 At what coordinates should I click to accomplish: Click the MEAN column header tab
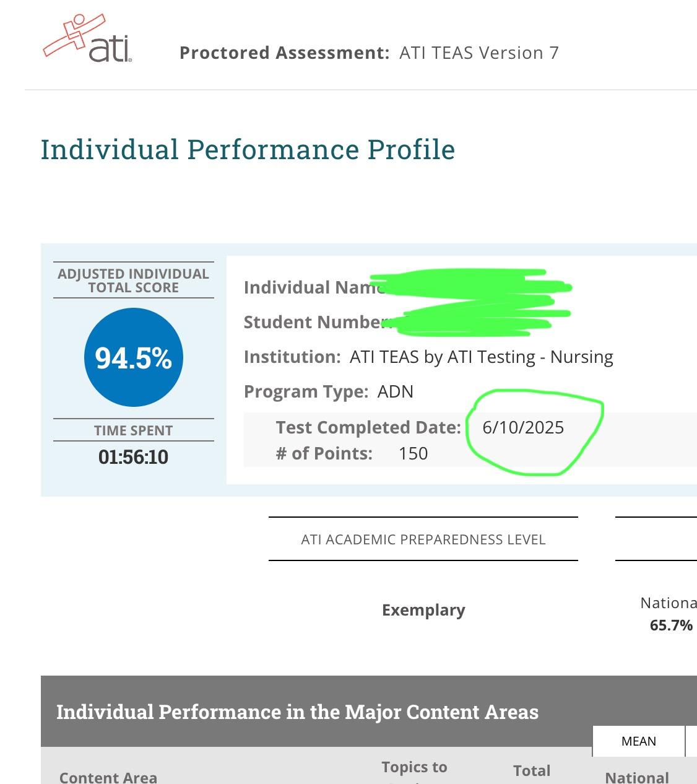(x=638, y=741)
